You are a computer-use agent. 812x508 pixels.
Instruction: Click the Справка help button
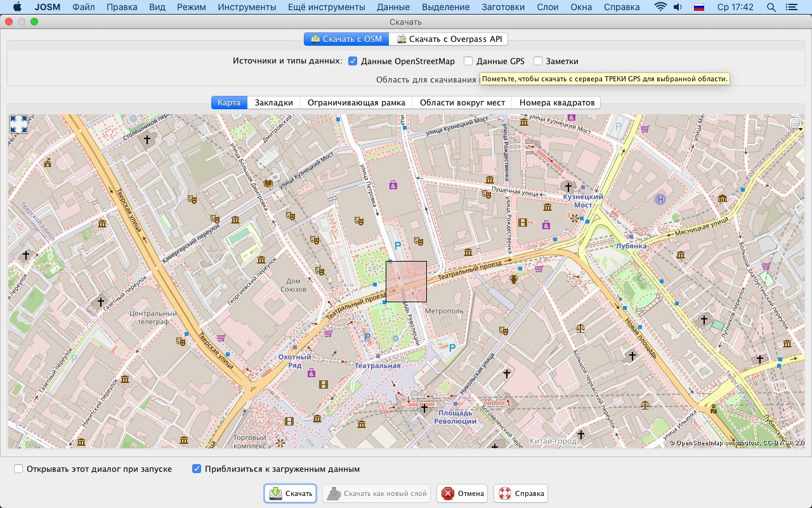[x=521, y=493]
